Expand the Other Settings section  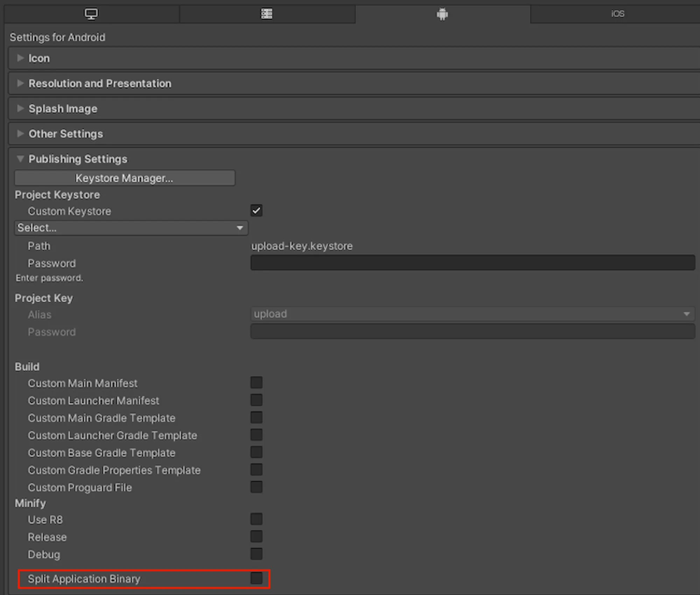pyautogui.click(x=20, y=134)
